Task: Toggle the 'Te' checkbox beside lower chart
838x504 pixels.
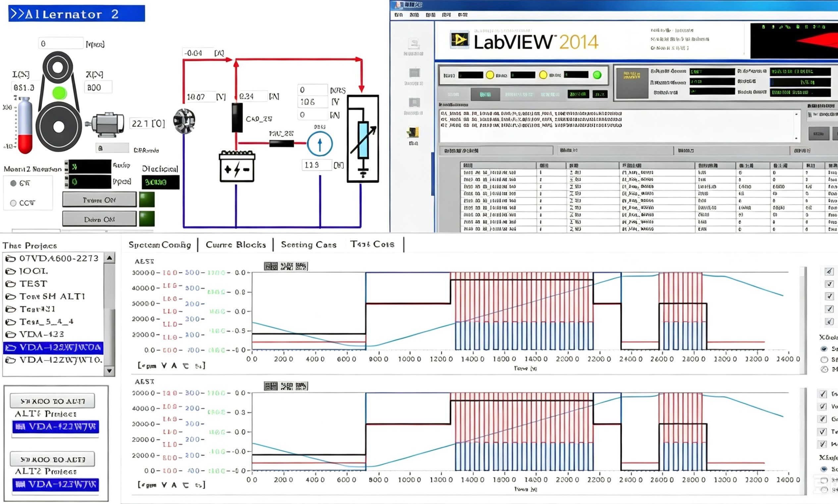Action: [x=823, y=432]
